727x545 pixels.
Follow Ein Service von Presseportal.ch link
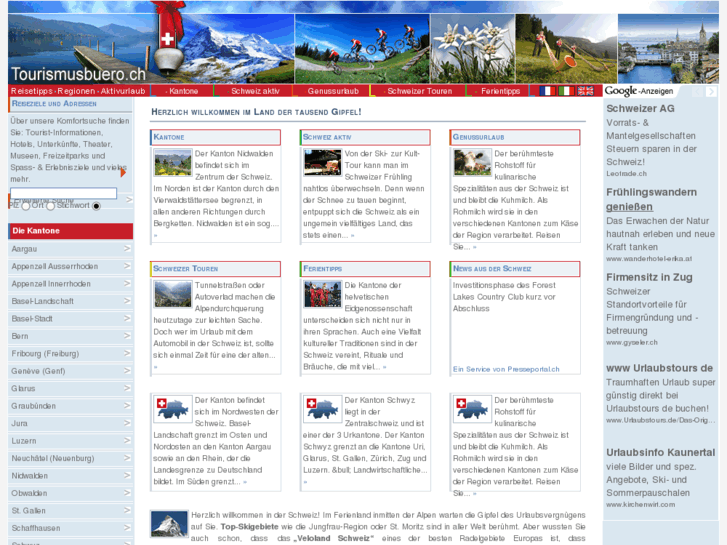506,369
